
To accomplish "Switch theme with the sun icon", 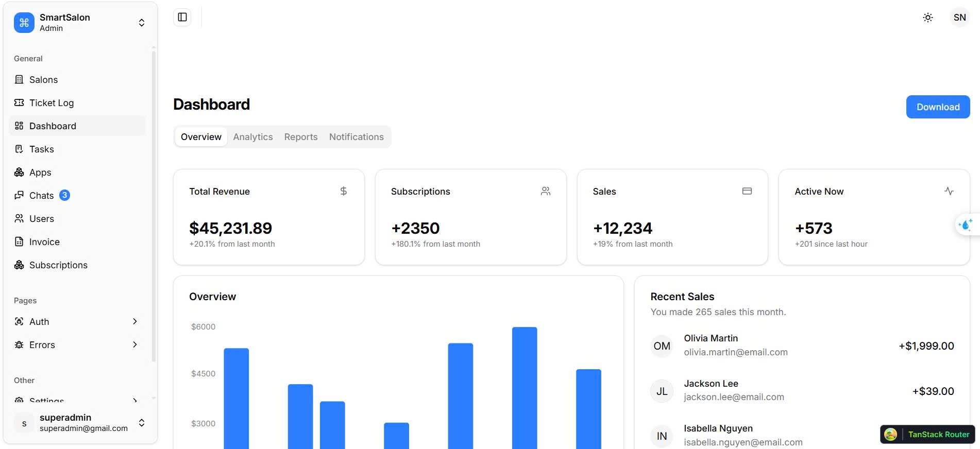I will click(x=928, y=18).
